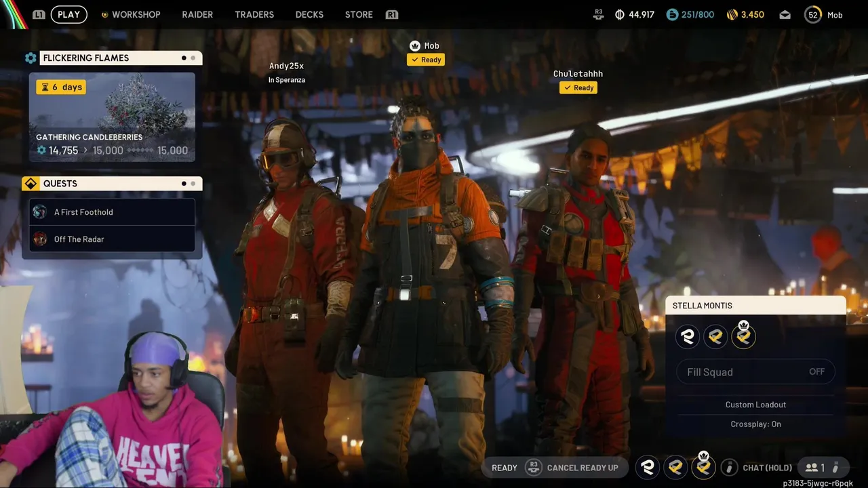Click the middle yellow squad icon in bottom bar
The image size is (868, 488).
click(675, 467)
